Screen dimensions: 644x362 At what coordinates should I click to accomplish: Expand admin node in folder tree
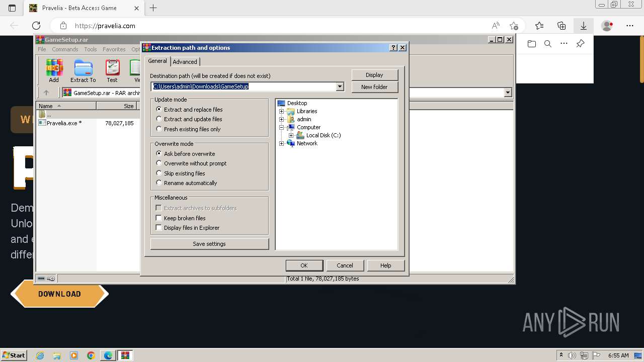[x=282, y=119]
